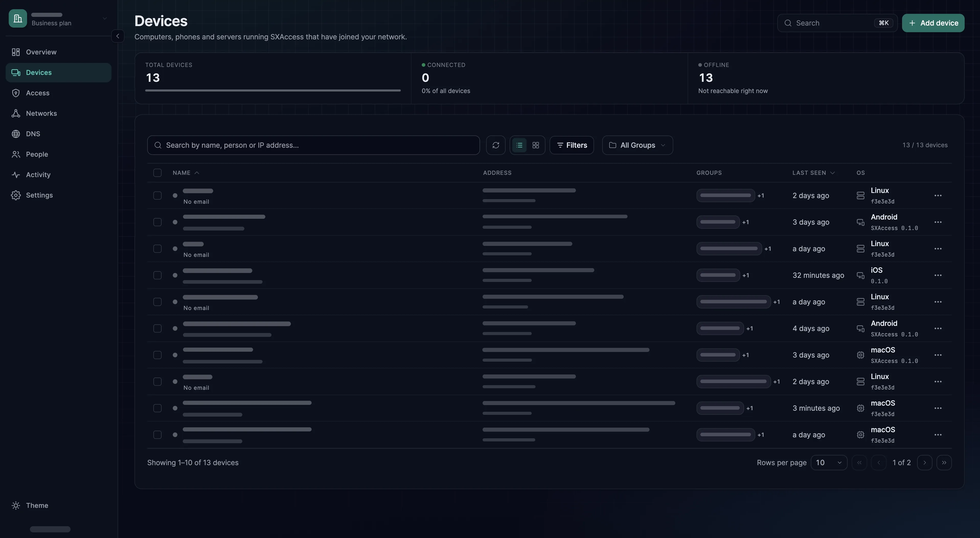Jump to last page double arrow
The width and height of the screenshot is (980, 538).
pyautogui.click(x=944, y=463)
